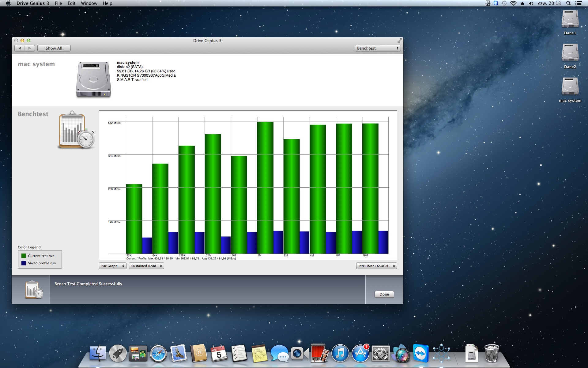The image size is (588, 368).
Task: Click the activity monitor icon in the menu bar
Action: click(488, 3)
